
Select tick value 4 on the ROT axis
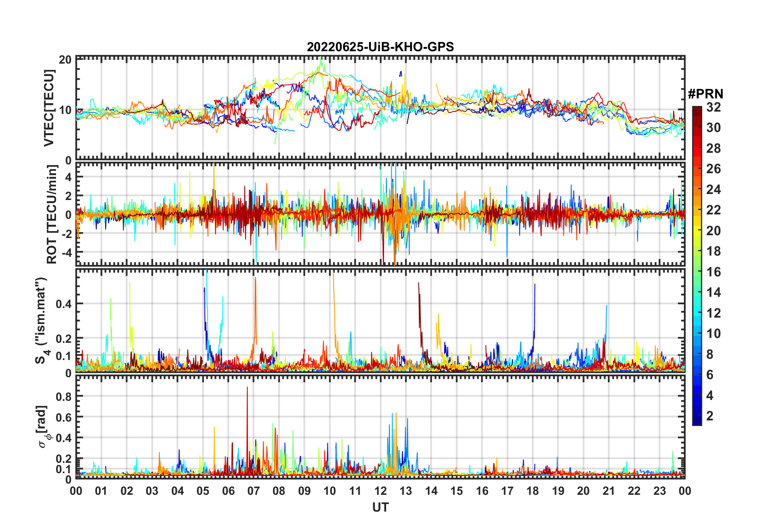point(68,177)
